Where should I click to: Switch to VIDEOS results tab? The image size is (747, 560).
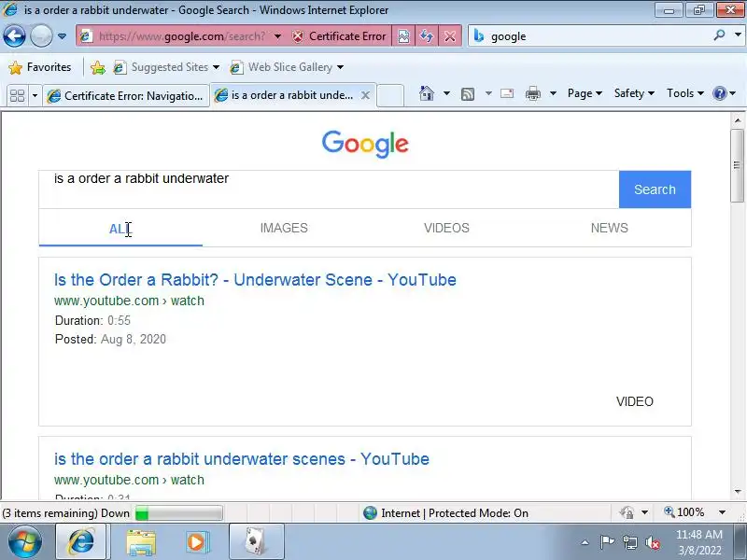[x=446, y=228]
